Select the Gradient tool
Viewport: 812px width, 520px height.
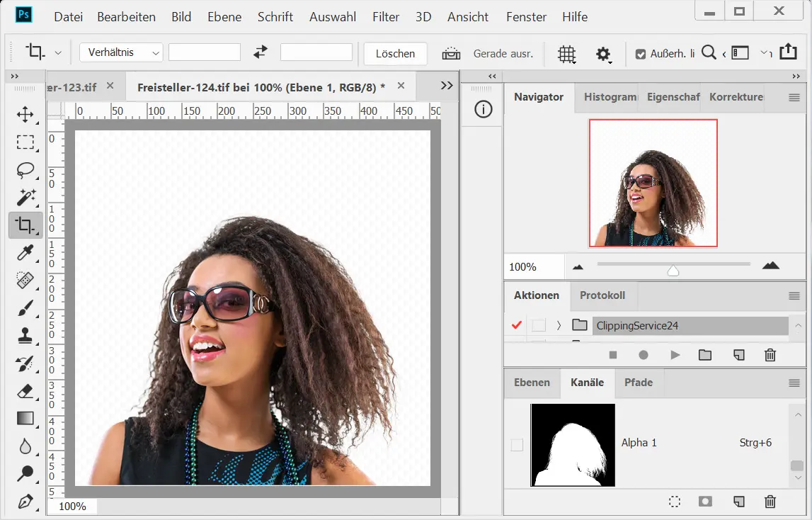tap(25, 419)
